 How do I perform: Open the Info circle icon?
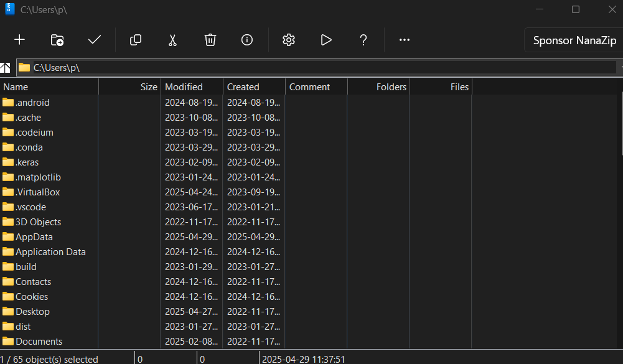[x=247, y=40]
